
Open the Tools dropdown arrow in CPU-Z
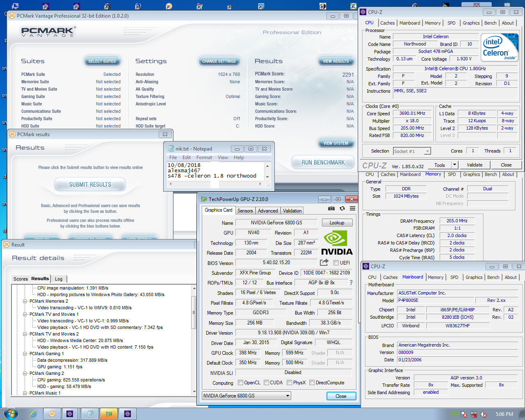(x=454, y=165)
